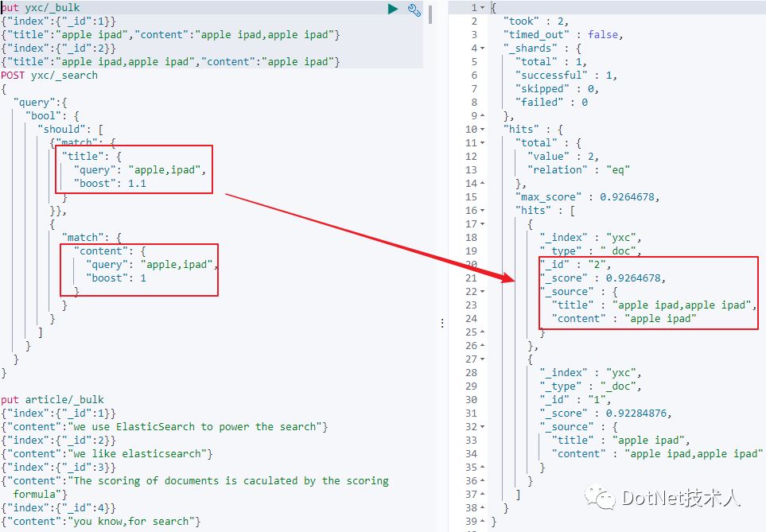Click the "bool": { line in the query
Viewport: 766px width, 532px height.
(52, 116)
